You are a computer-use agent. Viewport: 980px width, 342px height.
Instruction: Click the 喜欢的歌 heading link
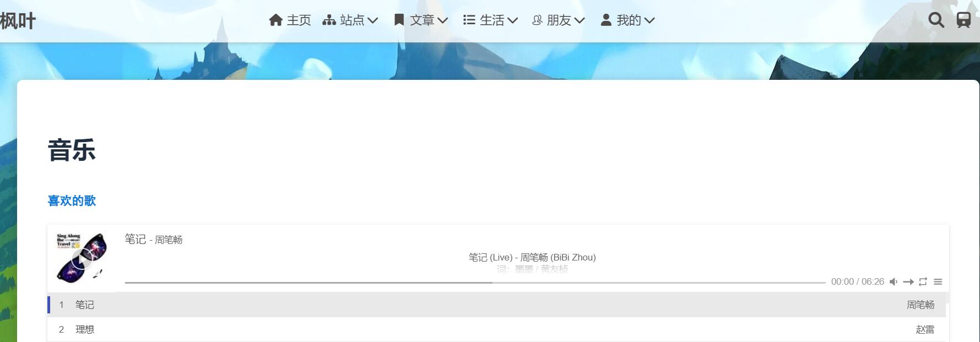[72, 201]
